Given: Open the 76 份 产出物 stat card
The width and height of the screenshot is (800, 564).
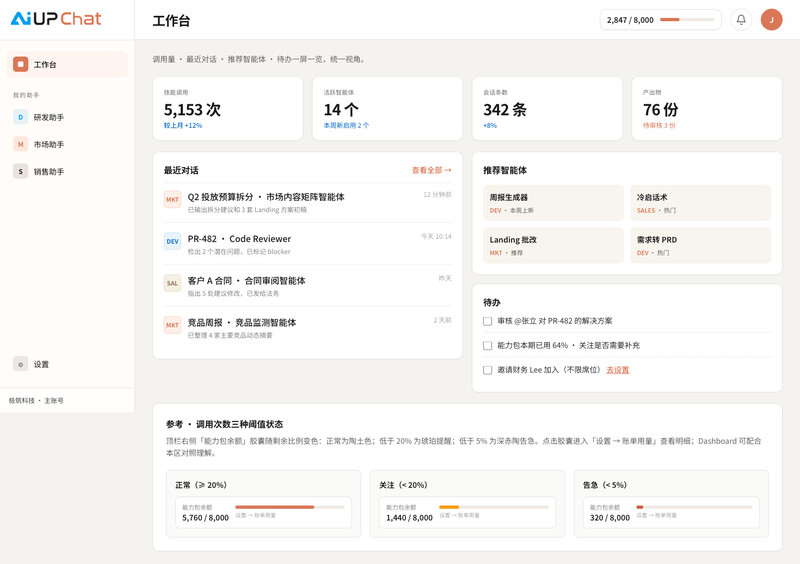Looking at the screenshot, I should [x=707, y=108].
